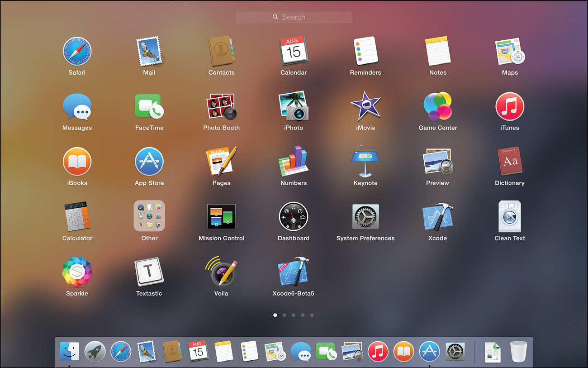Screen dimensions: 588x368
Task: Open Messages in the Launchpad grid
Action: [77, 106]
